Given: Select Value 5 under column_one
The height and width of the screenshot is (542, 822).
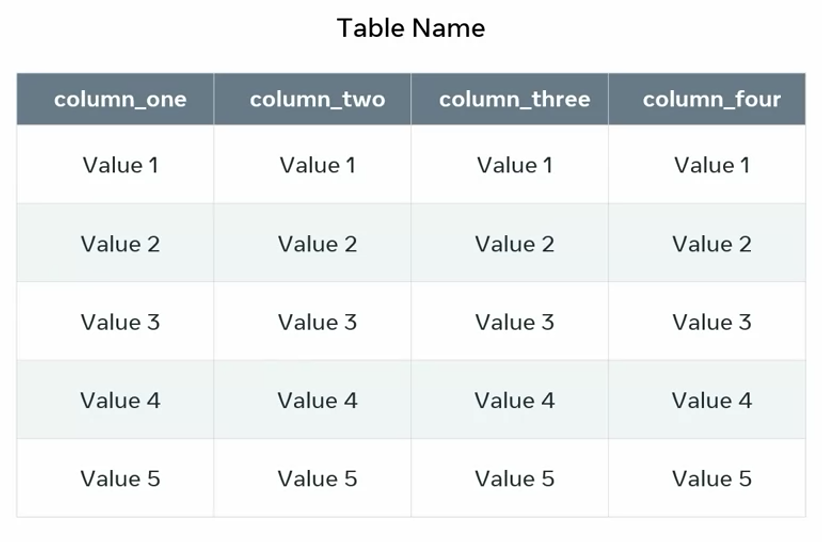Looking at the screenshot, I should point(120,479).
